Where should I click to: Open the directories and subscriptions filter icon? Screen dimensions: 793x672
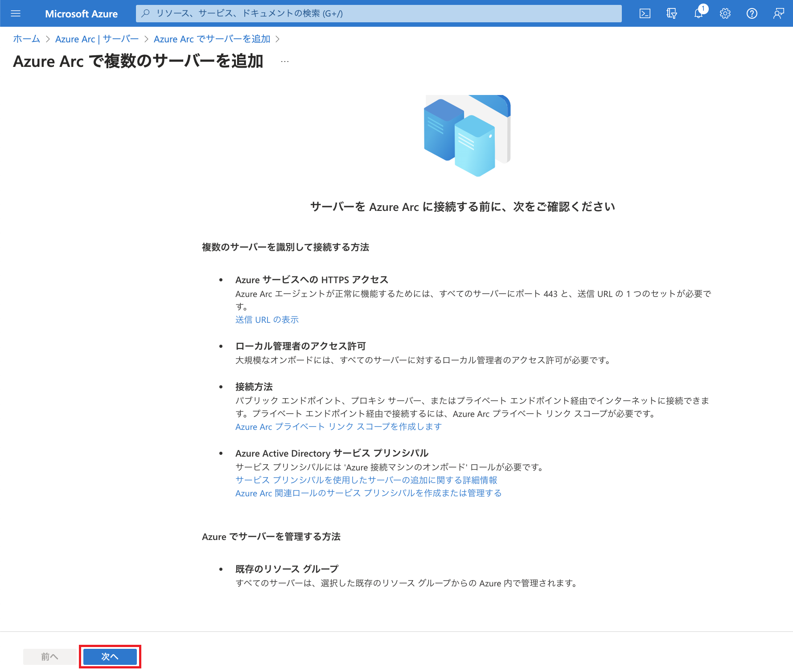coord(672,13)
